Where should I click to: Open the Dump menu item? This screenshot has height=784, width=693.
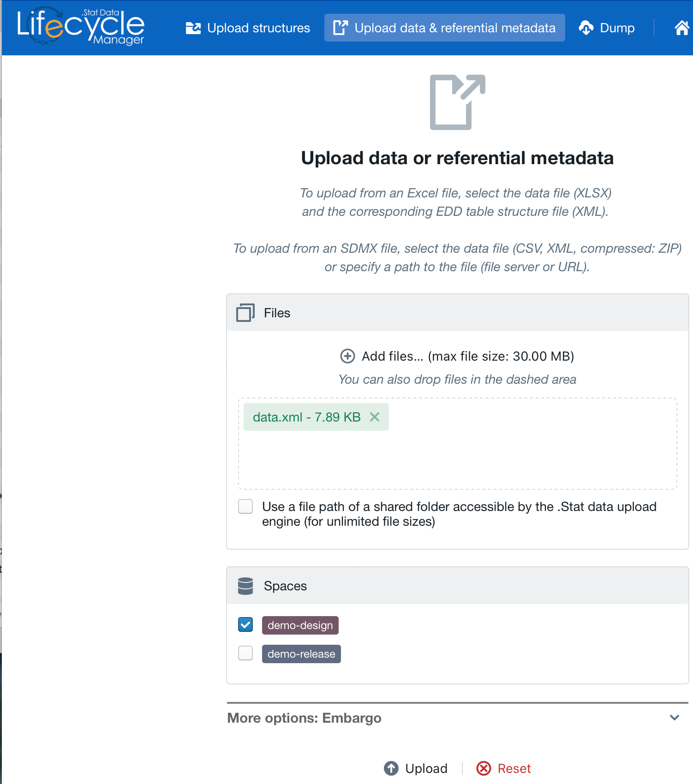click(x=617, y=28)
